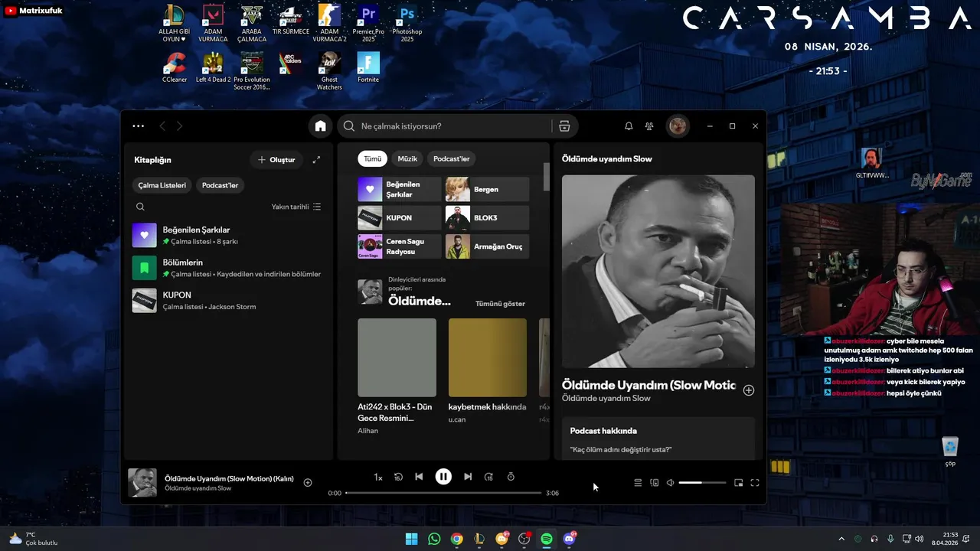Open the sleep timer icon

click(511, 477)
